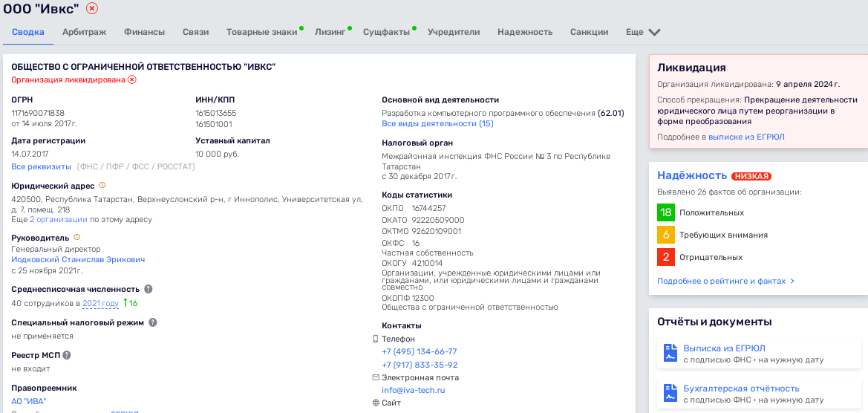The height and width of the screenshot is (413, 868).
Task: Open the history clock icon next to Юридический адрес
Action: [102, 186]
